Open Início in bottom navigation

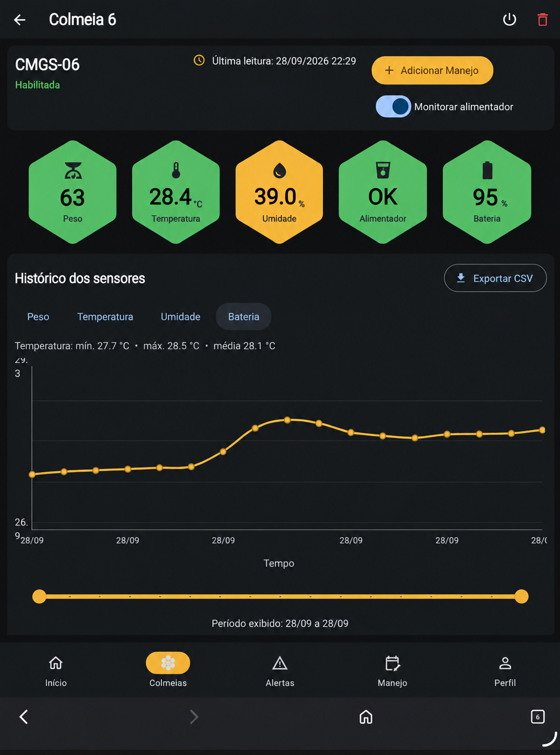point(56,670)
